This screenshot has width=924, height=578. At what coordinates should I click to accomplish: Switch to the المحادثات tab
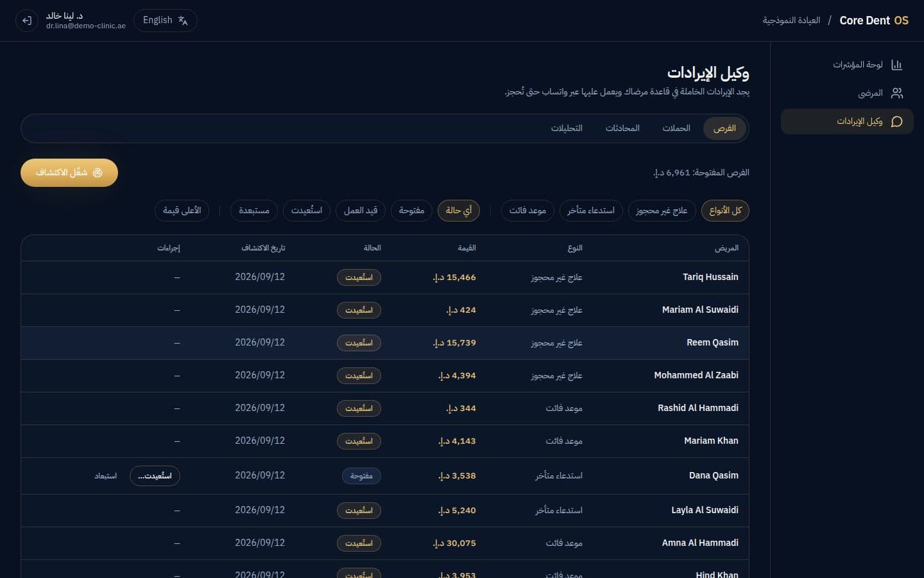[622, 128]
